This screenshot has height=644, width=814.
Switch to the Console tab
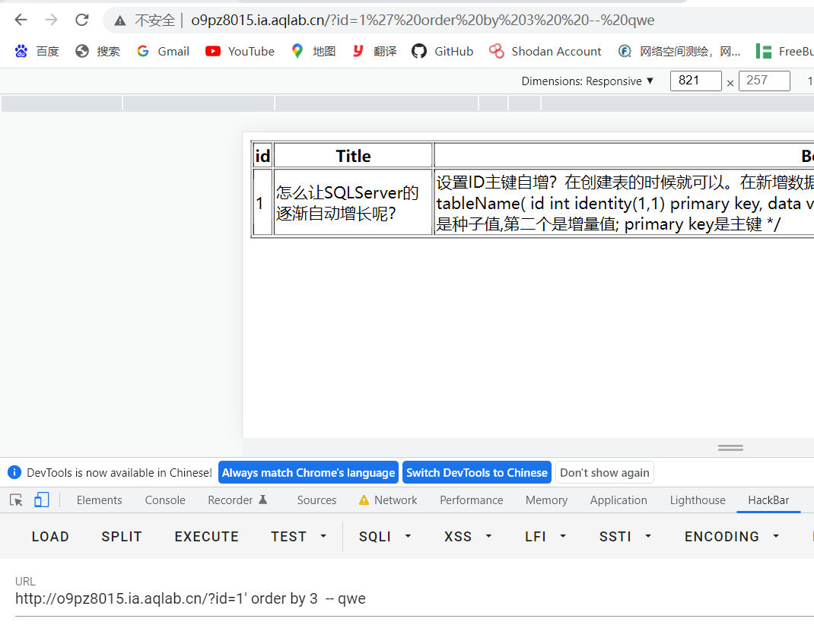coord(164,500)
